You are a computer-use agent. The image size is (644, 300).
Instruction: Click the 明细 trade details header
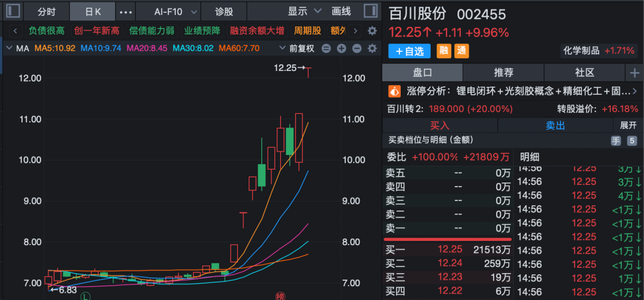530,157
